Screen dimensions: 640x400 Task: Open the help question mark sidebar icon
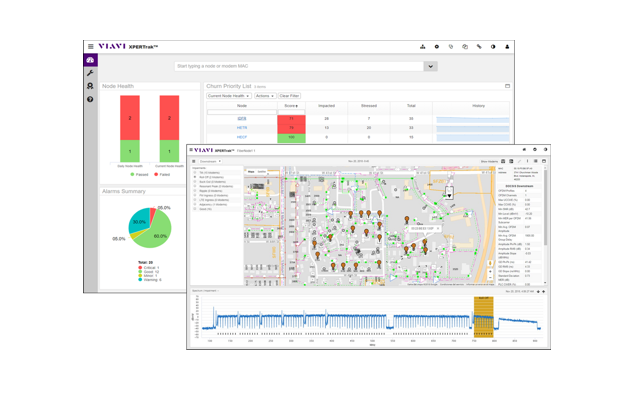(x=90, y=99)
